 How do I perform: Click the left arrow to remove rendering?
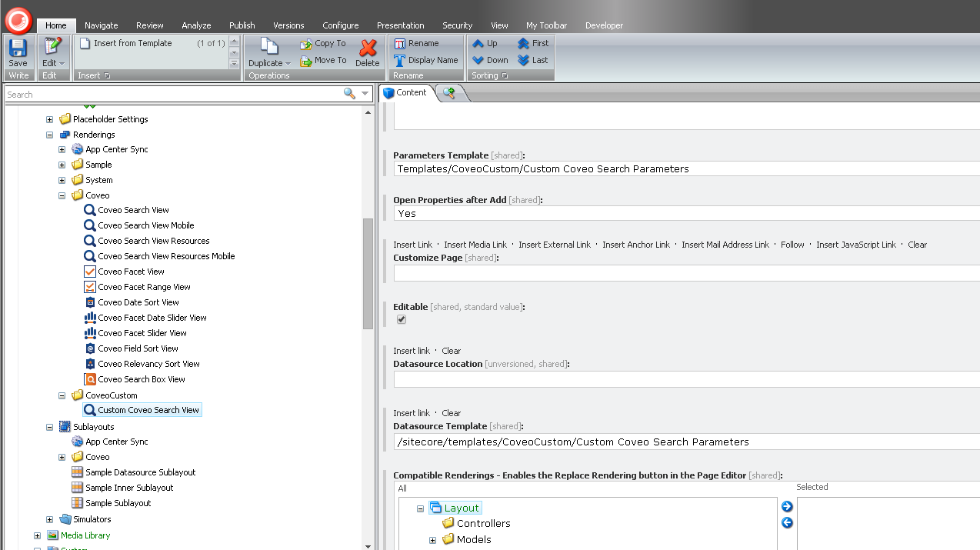[787, 523]
